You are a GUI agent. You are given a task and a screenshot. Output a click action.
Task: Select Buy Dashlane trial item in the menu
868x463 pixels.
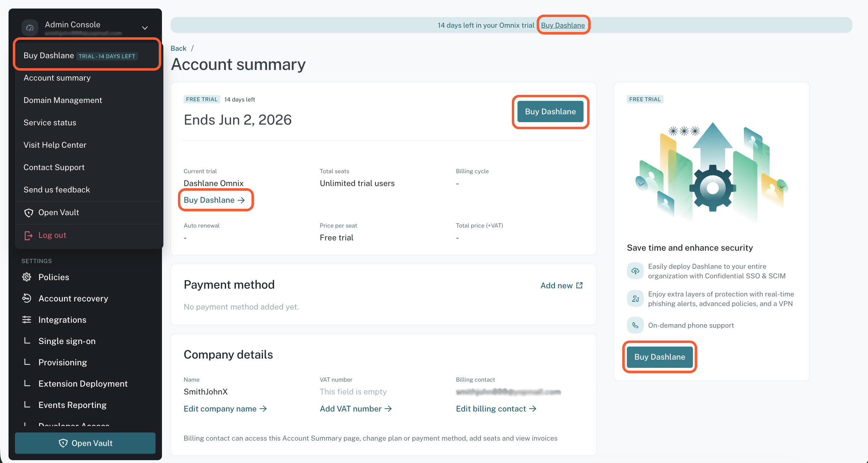[x=87, y=56]
